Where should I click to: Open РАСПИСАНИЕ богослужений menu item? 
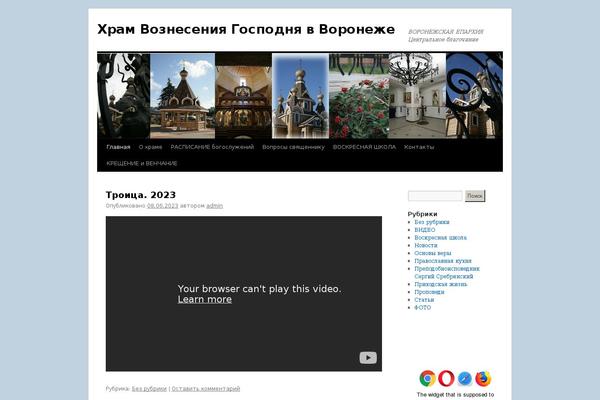[212, 147]
